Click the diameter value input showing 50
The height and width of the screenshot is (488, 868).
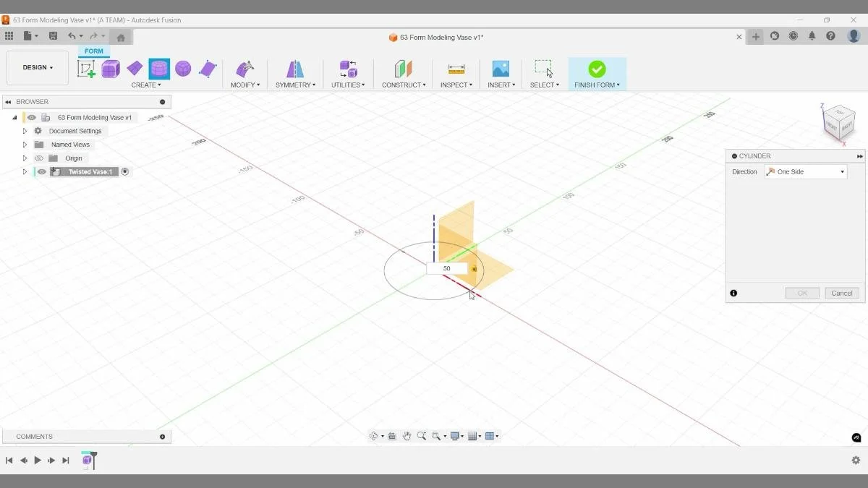click(446, 267)
